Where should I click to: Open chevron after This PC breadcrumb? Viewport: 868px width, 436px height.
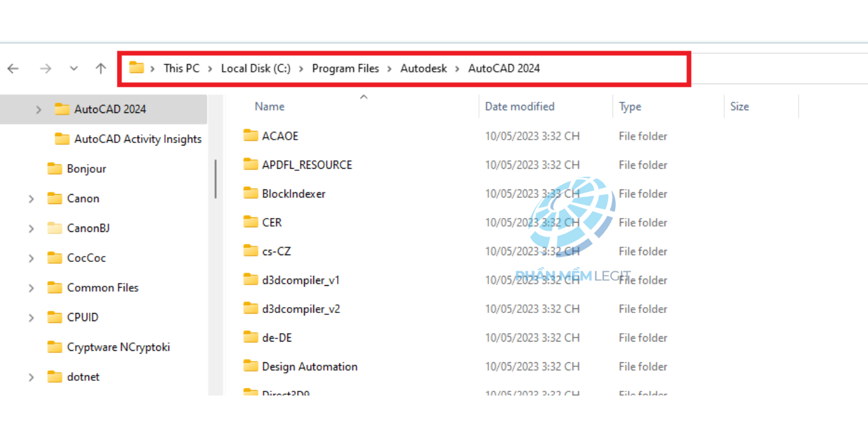pos(210,68)
